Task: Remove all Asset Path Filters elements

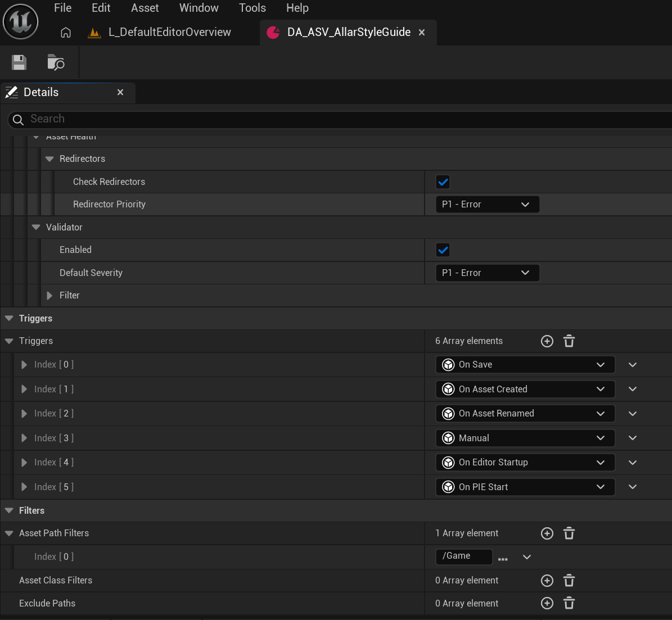Action: pos(569,533)
